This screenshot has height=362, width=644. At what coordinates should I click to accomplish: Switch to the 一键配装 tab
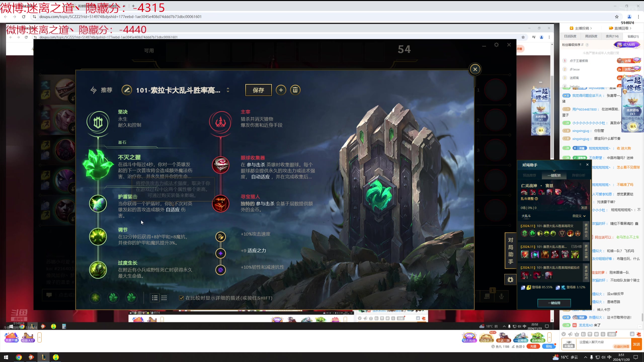click(554, 175)
